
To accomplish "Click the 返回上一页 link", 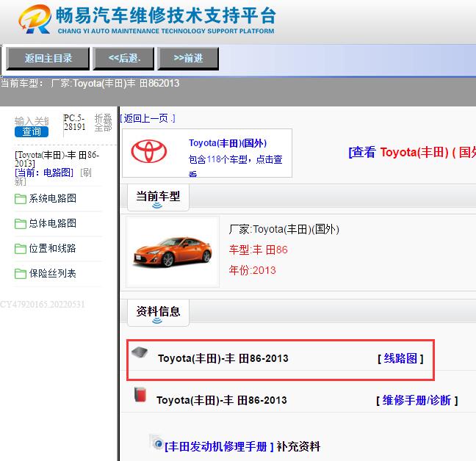I will [x=148, y=118].
